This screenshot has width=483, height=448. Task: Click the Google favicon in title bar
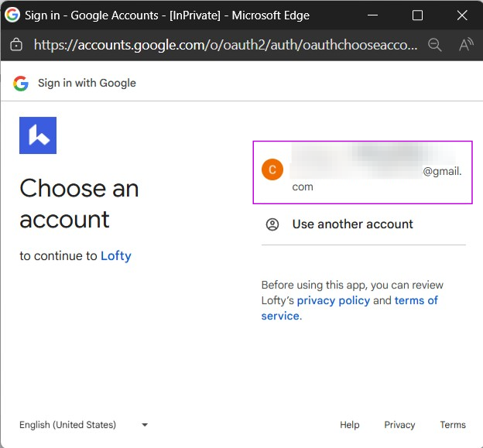tap(12, 15)
